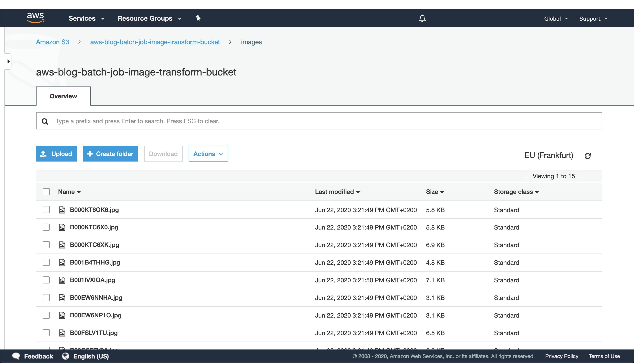This screenshot has width=634, height=364.
Task: Click the notification bell icon
Action: coord(422,18)
